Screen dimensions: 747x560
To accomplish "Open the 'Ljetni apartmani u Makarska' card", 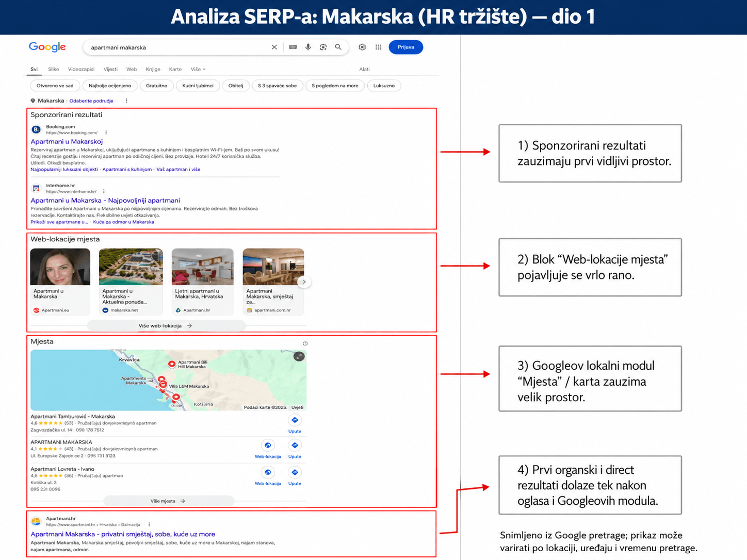I will coord(202,282).
